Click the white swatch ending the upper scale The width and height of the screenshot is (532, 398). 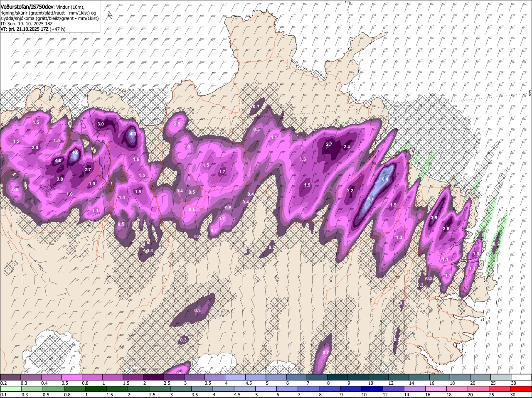point(522,377)
